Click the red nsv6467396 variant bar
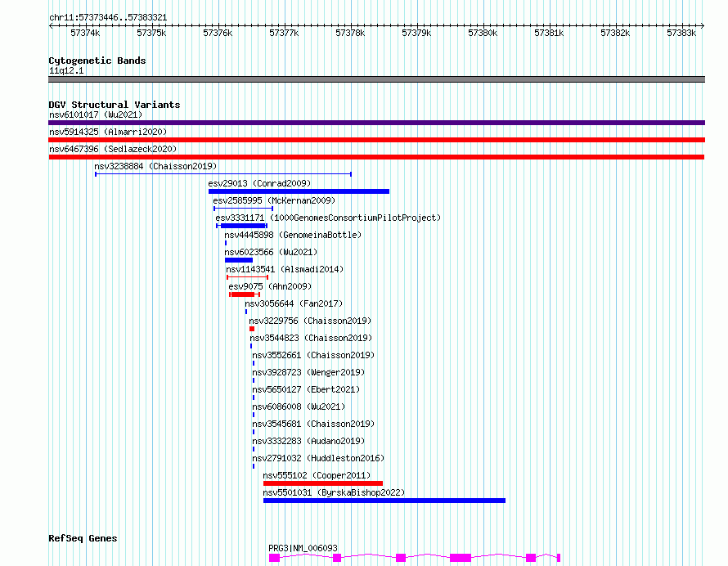This screenshot has height=566, width=728. (x=376, y=157)
